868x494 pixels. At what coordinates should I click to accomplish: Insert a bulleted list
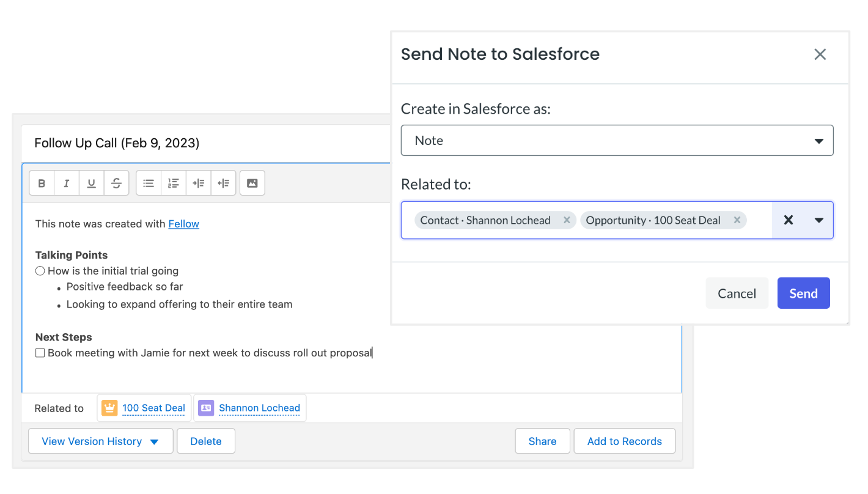[149, 183]
